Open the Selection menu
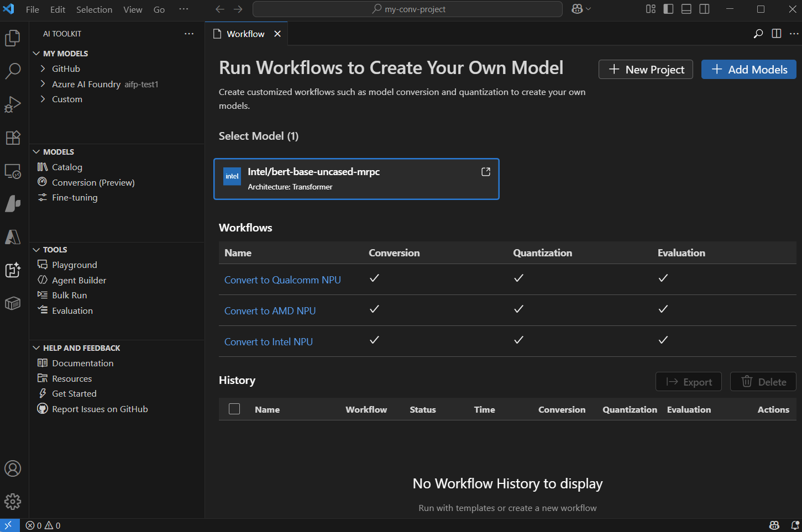802x532 pixels. click(x=94, y=9)
